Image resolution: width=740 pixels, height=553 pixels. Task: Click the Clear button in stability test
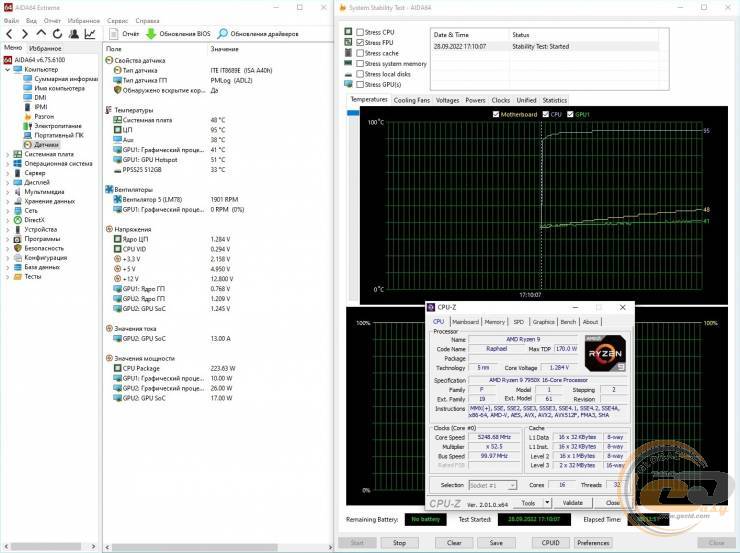click(454, 543)
